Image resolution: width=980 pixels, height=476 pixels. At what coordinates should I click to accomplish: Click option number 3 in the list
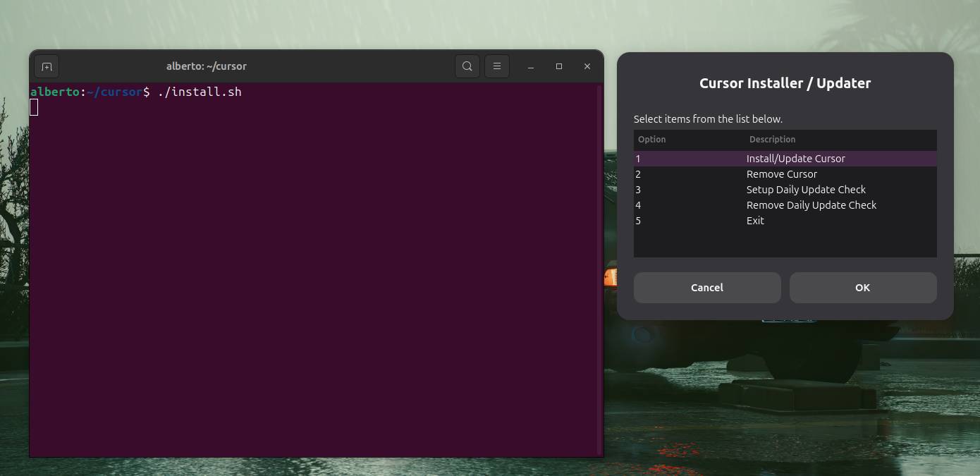pyautogui.click(x=638, y=190)
